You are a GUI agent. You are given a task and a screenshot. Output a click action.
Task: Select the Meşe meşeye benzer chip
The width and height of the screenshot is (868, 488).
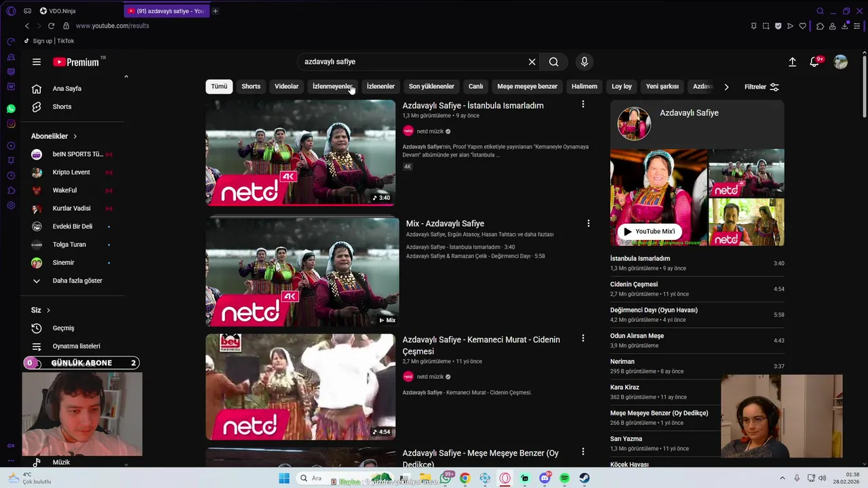[527, 87]
